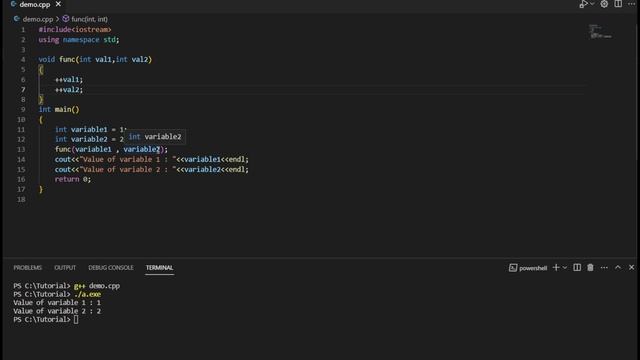Click the 'int variable2' hover tooltip
The image size is (640, 360).
click(155, 137)
